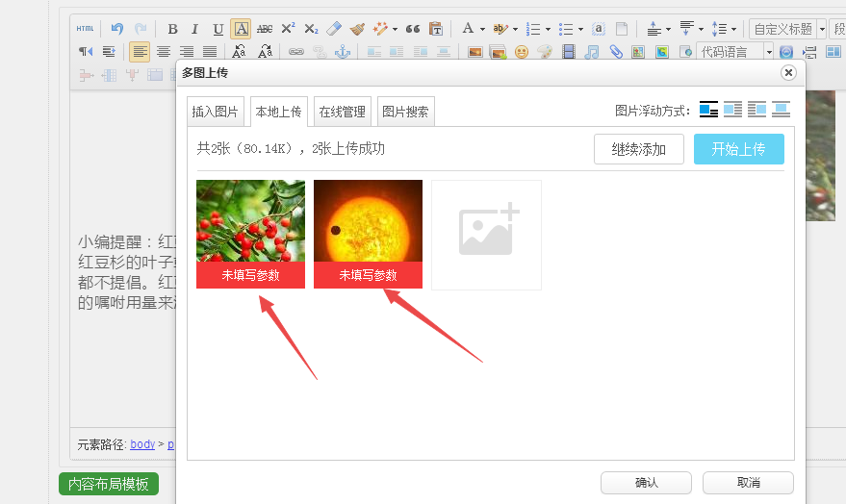846x504 pixels.
Task: Switch to the 图片搜索 tab
Action: (405, 112)
